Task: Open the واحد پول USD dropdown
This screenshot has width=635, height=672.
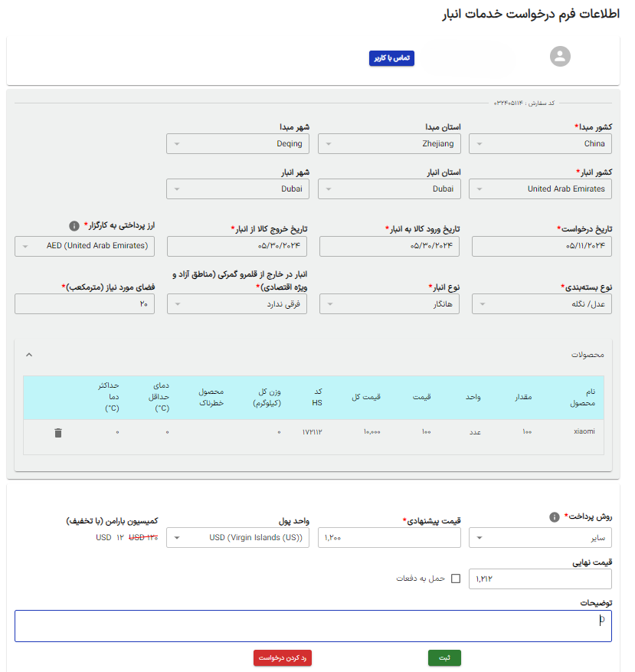Action: click(237, 538)
